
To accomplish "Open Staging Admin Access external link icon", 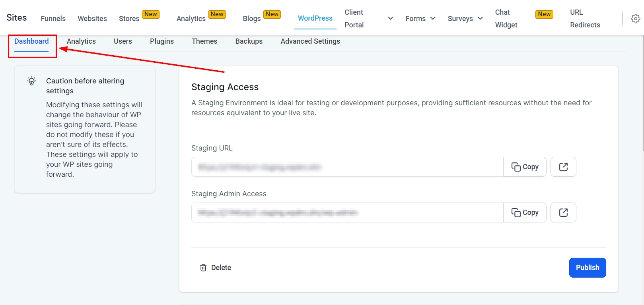I will [x=563, y=212].
